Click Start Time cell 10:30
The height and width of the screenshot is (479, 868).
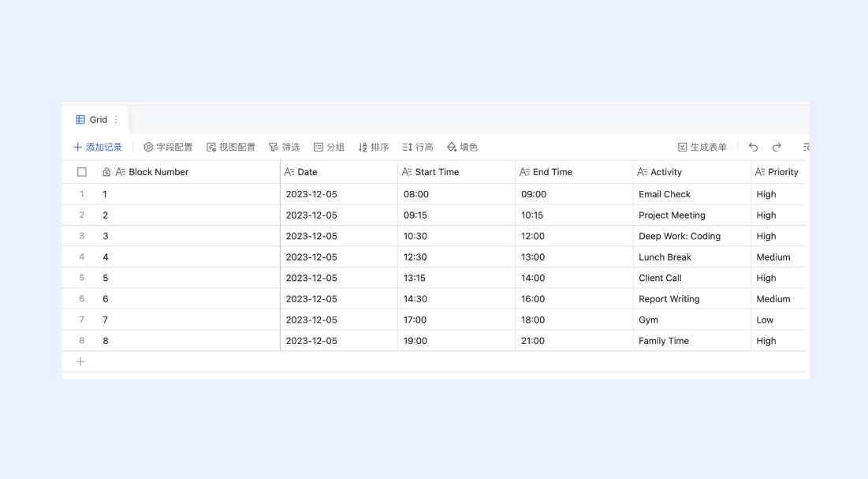pos(456,236)
